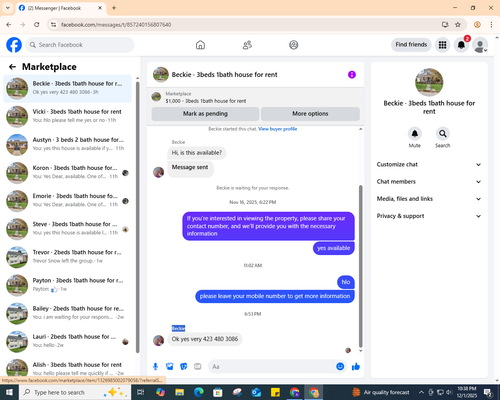Screen dimensions: 500x400
Task: Reload the page in browser
Action: [x=37, y=25]
